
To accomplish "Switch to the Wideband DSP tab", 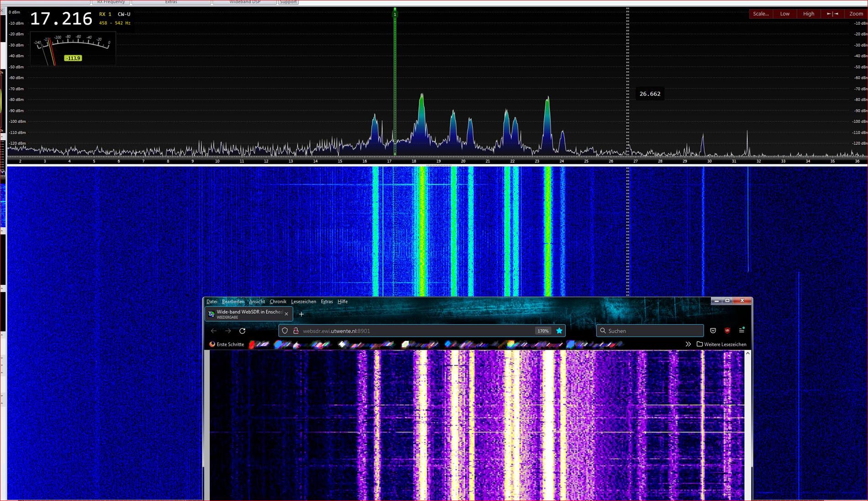I will [245, 2].
